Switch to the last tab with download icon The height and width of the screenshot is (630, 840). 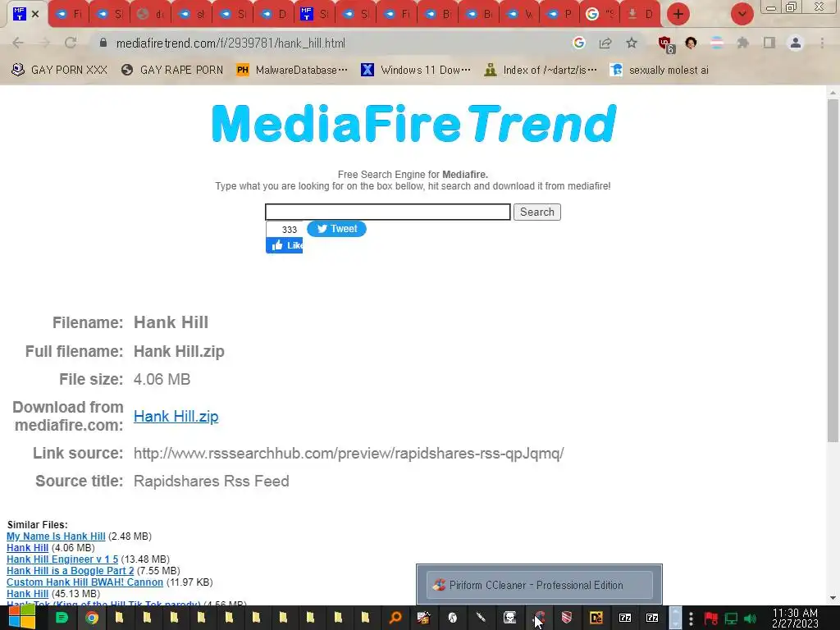(641, 14)
